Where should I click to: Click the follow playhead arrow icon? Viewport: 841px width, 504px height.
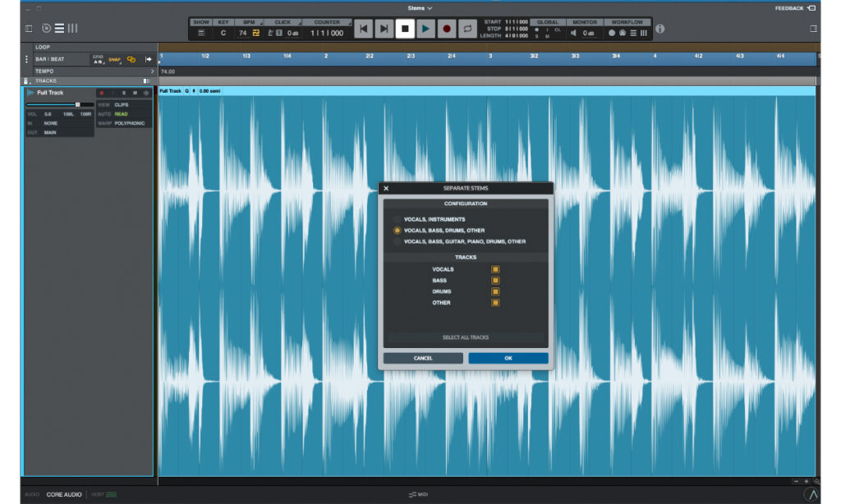coord(149,59)
